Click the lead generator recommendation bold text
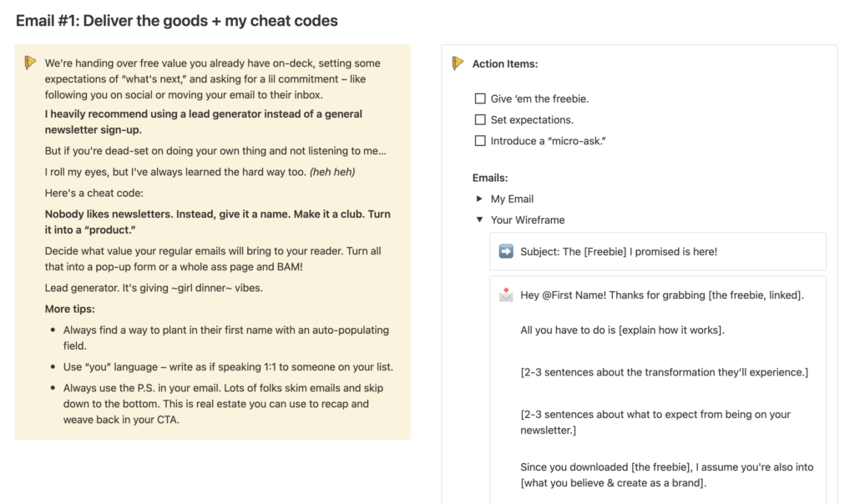This screenshot has height=504, width=855. click(203, 121)
